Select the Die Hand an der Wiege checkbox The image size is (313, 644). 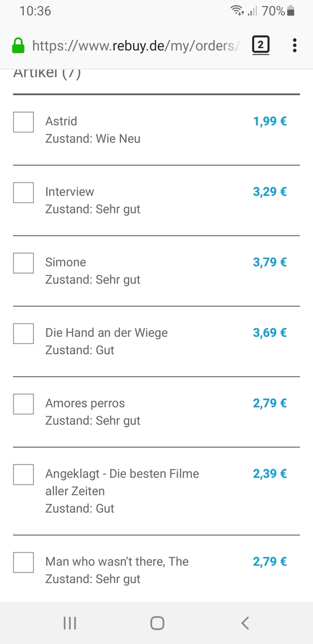pos(23,333)
